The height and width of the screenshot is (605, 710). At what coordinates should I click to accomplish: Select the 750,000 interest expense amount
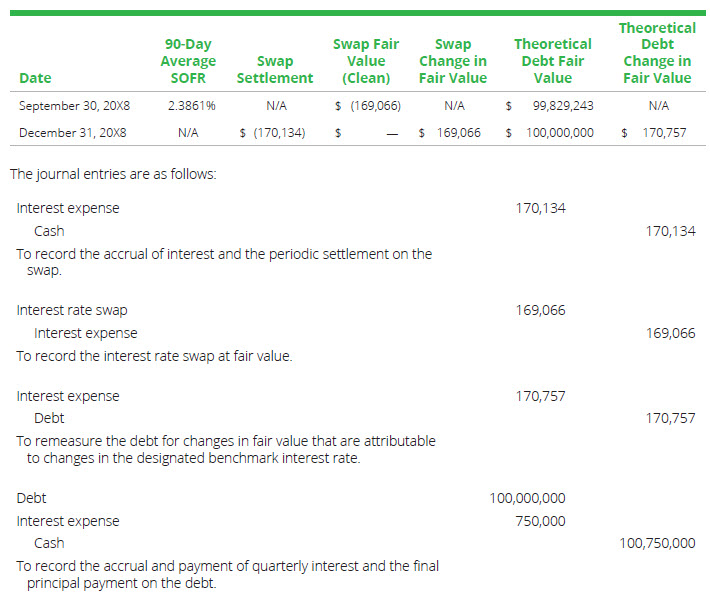540,521
